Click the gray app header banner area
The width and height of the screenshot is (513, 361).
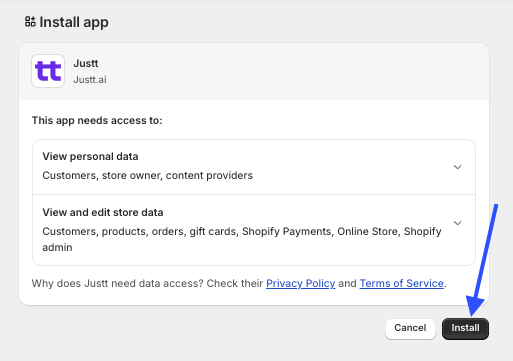click(x=254, y=71)
